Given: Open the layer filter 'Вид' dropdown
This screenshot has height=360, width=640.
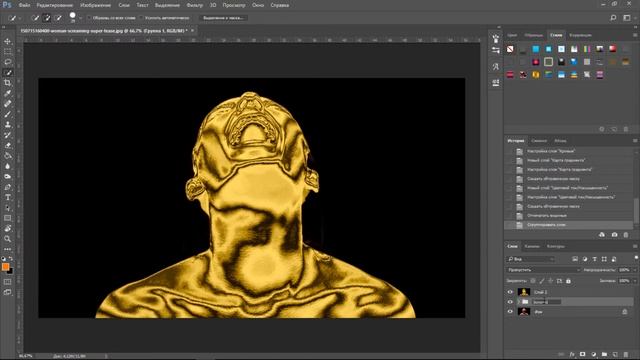Looking at the screenshot, I should (530, 259).
